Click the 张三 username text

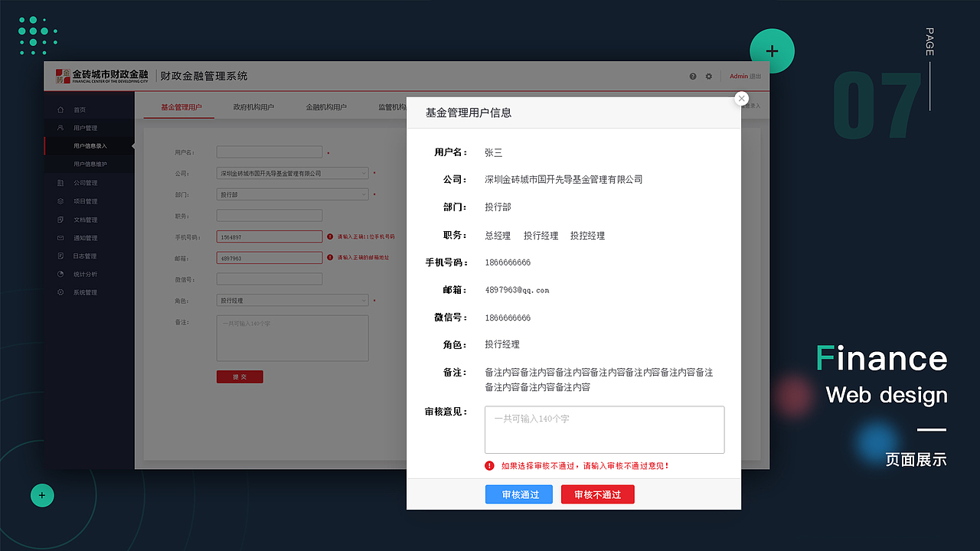493,152
